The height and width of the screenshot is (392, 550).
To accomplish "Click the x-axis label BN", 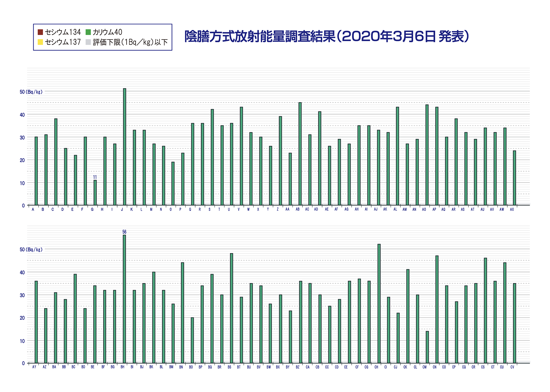I will (181, 367).
